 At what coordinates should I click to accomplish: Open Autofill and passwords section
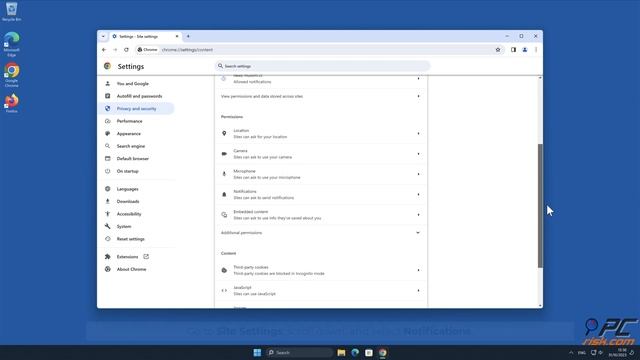pyautogui.click(x=139, y=96)
